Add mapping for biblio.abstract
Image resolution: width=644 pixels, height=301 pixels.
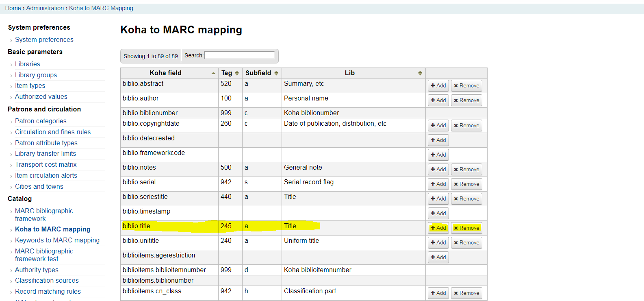point(438,85)
